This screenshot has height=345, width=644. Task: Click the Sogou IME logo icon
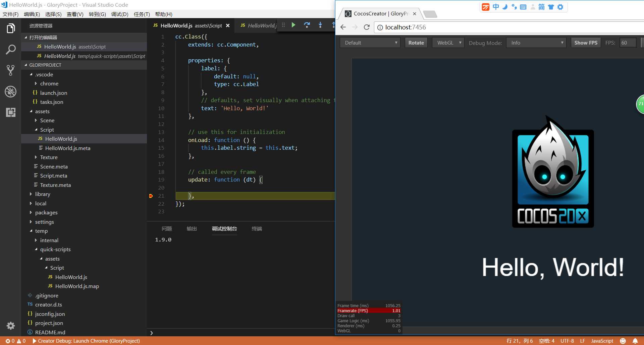485,7
